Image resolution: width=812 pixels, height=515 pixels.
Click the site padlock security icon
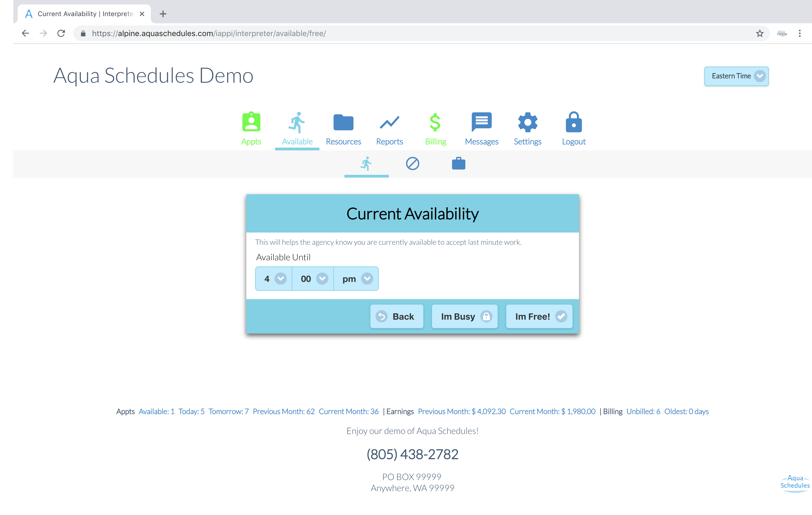point(83,33)
